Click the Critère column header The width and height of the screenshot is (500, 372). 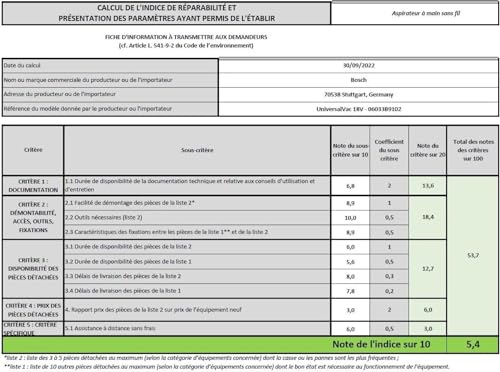coord(33,150)
